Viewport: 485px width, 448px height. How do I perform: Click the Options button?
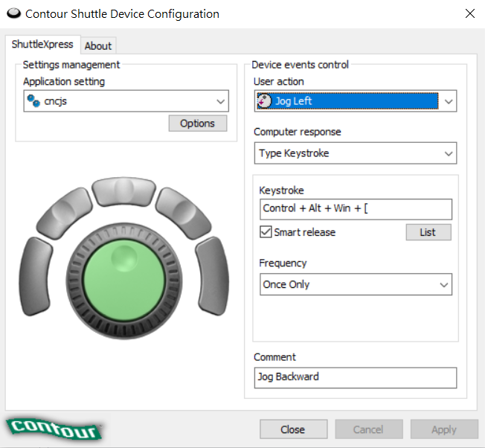(x=197, y=124)
